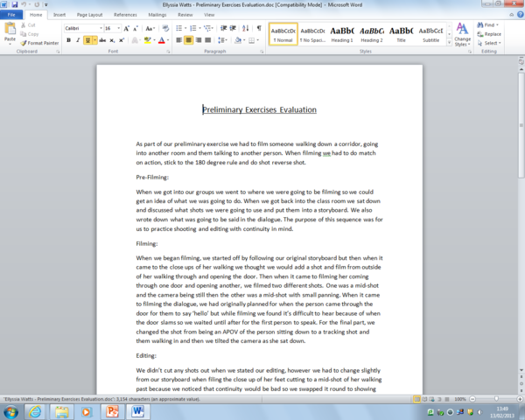
Task: Apply the Heading 1 style
Action: tap(342, 34)
